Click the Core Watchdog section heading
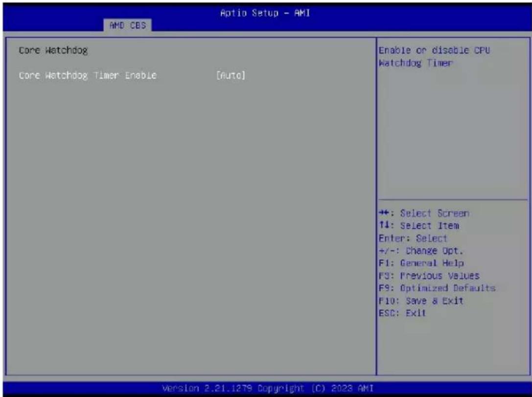The image size is (532, 397). pos(53,50)
